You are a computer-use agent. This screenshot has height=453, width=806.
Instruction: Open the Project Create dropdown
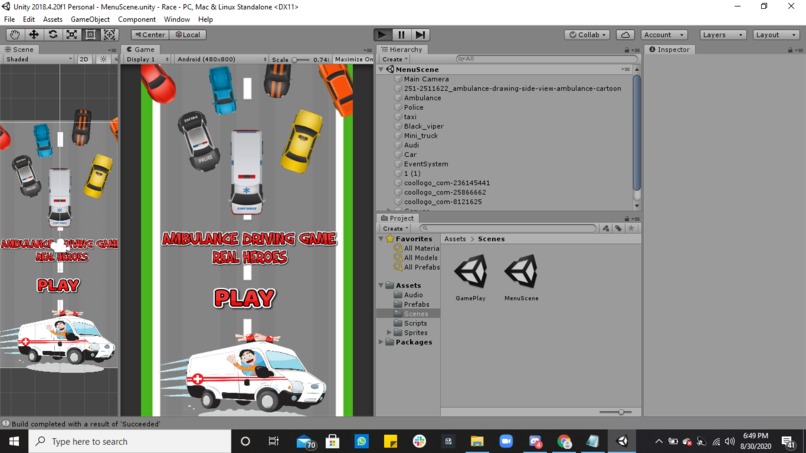(395, 228)
